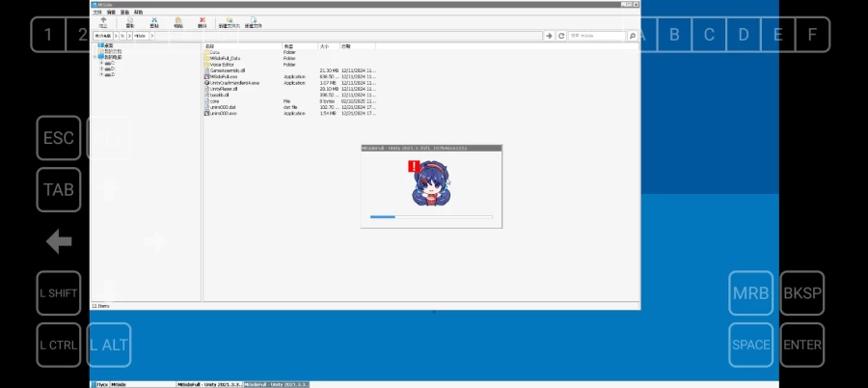
Task: Click the magnifier search icon
Action: click(633, 36)
